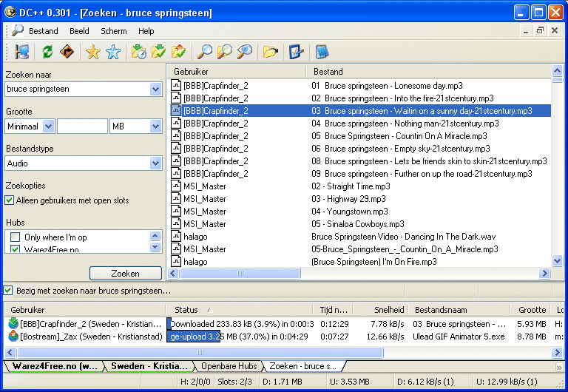
Task: Click the transfers horizontal scrollbar thumb
Action: pos(200,352)
